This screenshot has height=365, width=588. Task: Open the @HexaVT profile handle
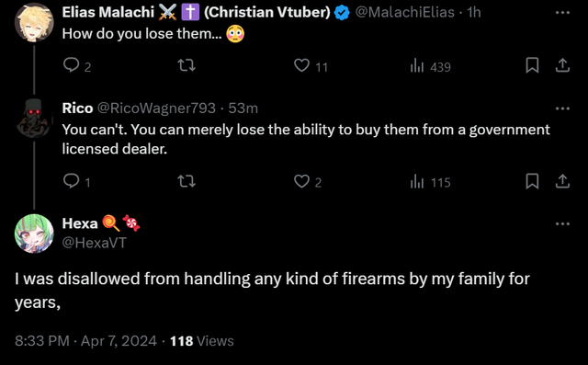coord(94,243)
